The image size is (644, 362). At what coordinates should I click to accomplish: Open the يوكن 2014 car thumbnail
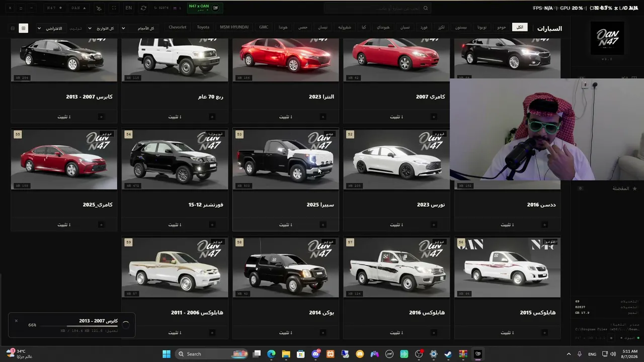click(286, 267)
